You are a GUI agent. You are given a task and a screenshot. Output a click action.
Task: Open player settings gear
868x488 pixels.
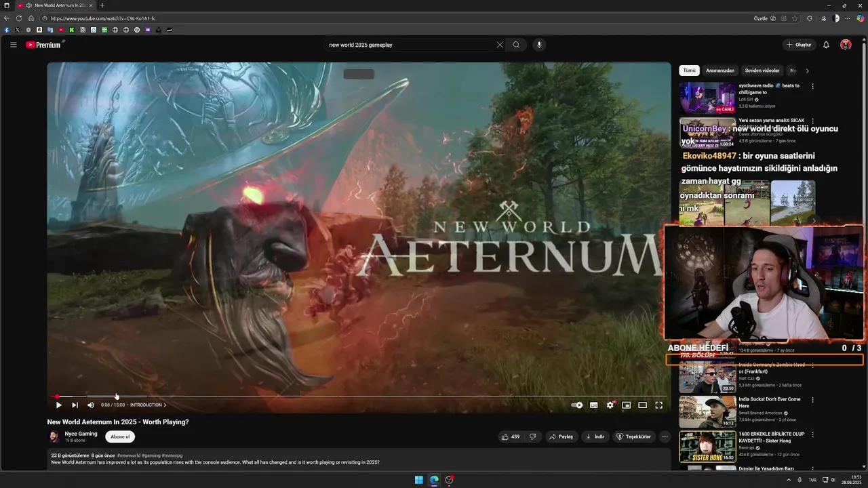point(610,405)
